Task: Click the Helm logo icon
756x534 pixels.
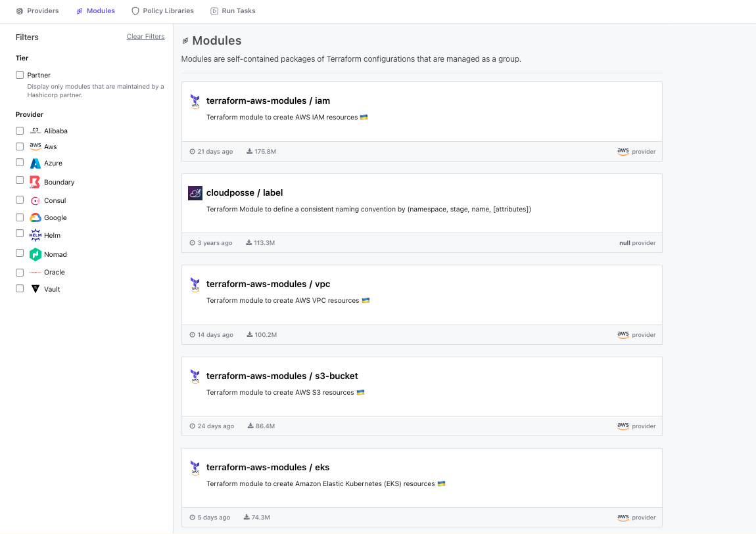Action: point(35,235)
